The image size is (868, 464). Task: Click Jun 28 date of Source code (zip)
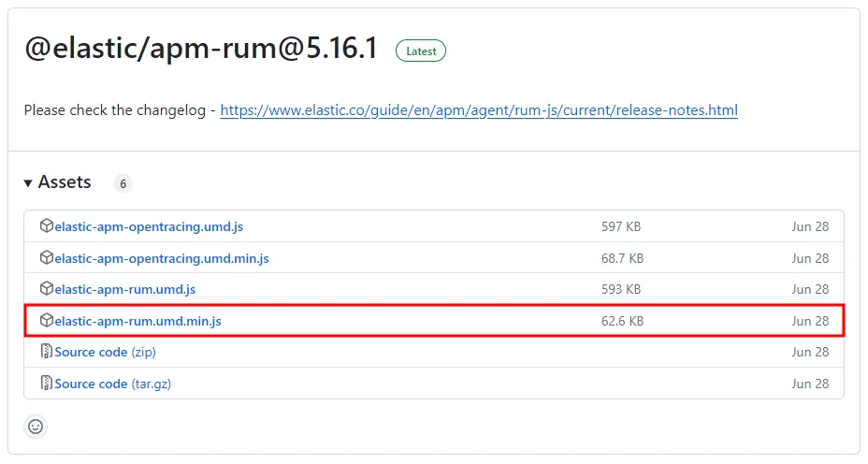click(810, 352)
